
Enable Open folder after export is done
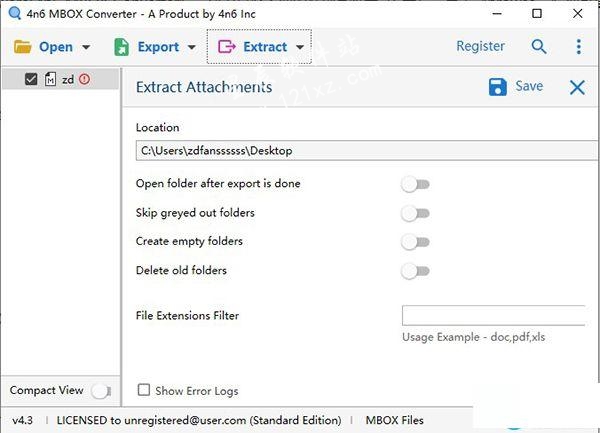pyautogui.click(x=416, y=184)
